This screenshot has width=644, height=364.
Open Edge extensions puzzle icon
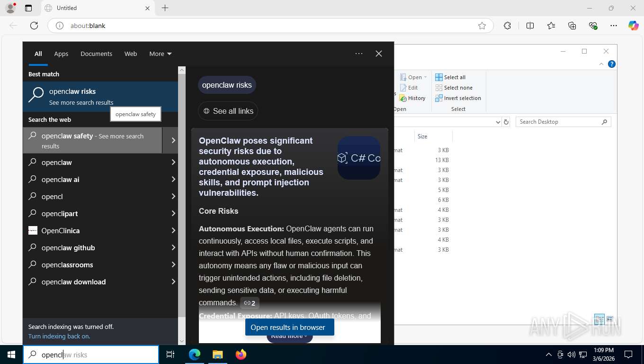pos(507,26)
